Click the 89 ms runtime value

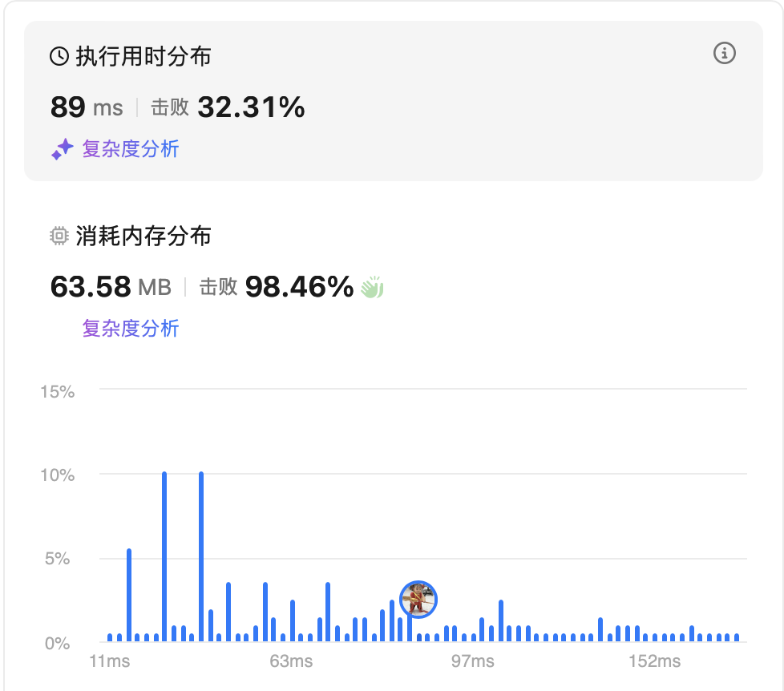(x=87, y=107)
